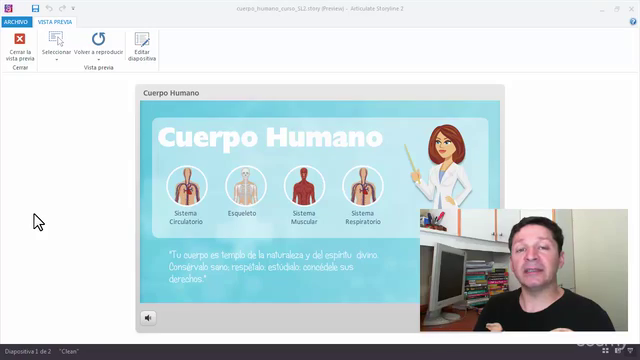640x360 pixels.
Task: Switch to the VISTA PREVIA tab
Action: click(x=55, y=22)
